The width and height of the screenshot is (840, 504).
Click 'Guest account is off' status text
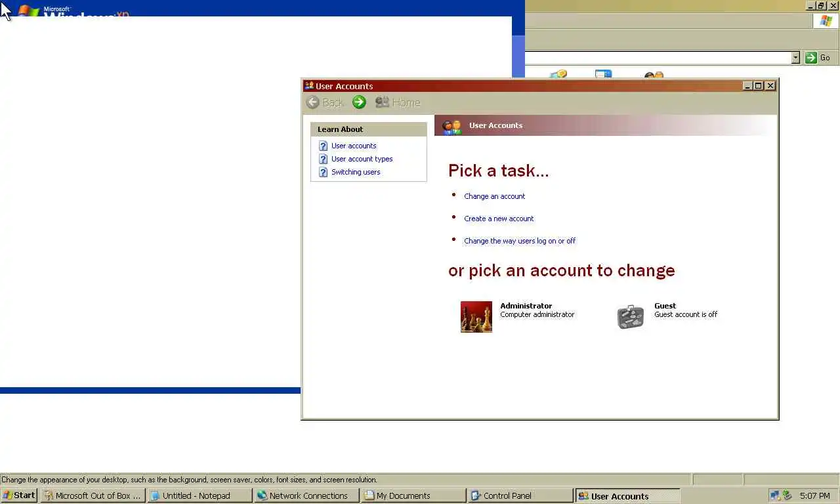686,315
